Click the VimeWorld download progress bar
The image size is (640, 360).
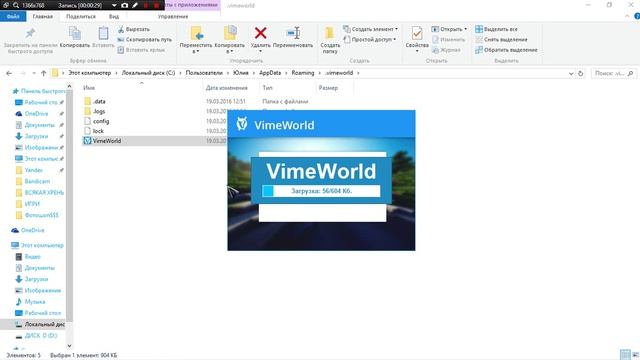point(321,191)
